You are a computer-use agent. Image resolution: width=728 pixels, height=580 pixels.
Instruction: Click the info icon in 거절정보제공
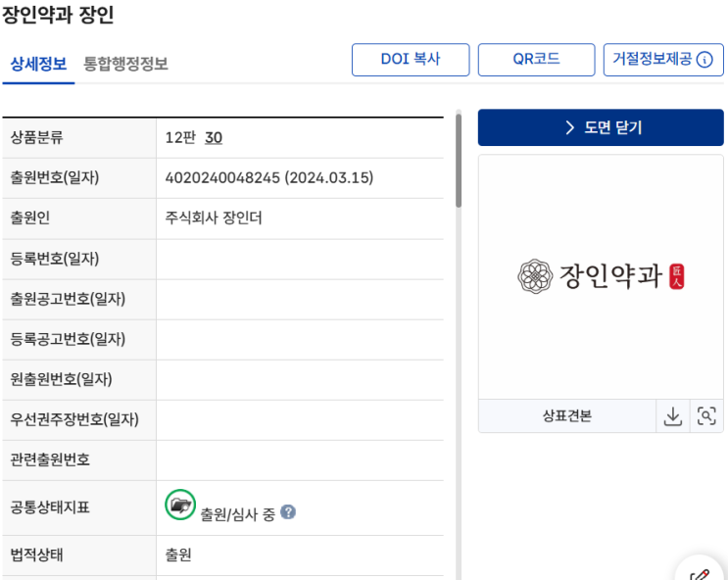point(704,60)
